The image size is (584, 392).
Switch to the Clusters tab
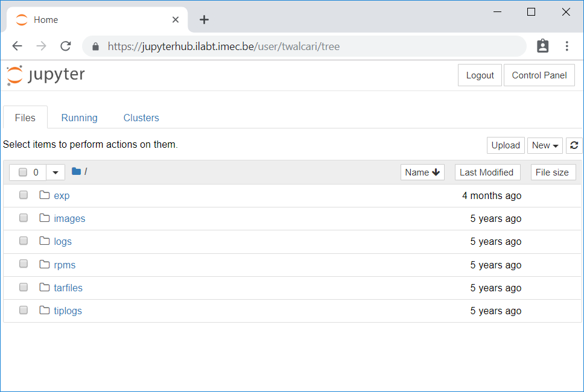click(x=141, y=118)
